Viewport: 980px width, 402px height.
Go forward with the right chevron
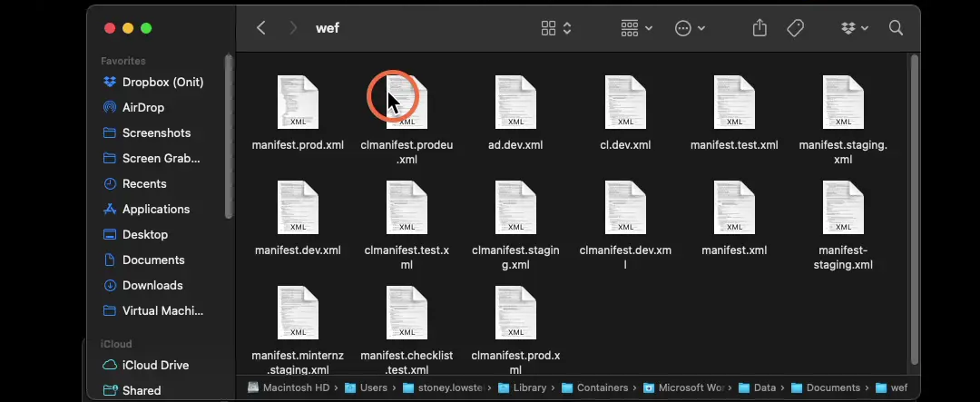293,28
